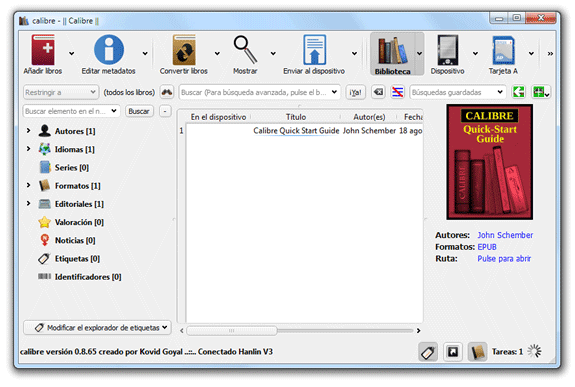The height and width of the screenshot is (387, 575).
Task: Click the Tarjeta A memory card icon
Action: [x=503, y=50]
